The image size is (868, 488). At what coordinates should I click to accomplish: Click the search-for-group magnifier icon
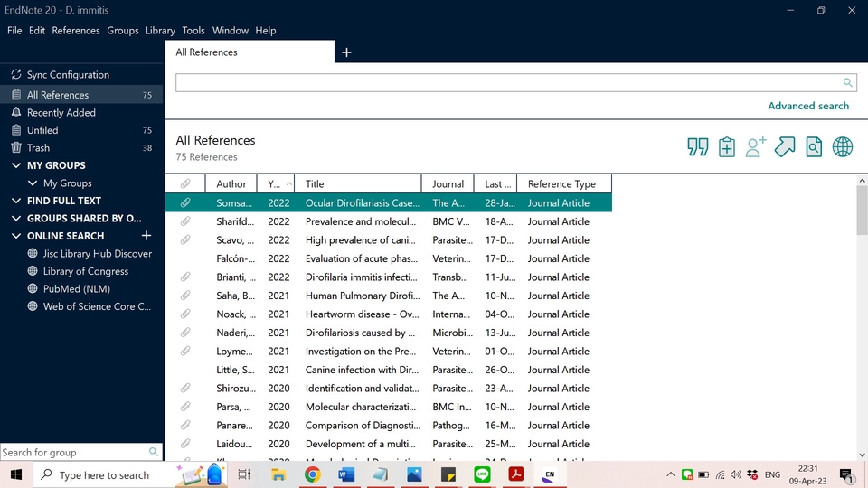pyautogui.click(x=154, y=452)
